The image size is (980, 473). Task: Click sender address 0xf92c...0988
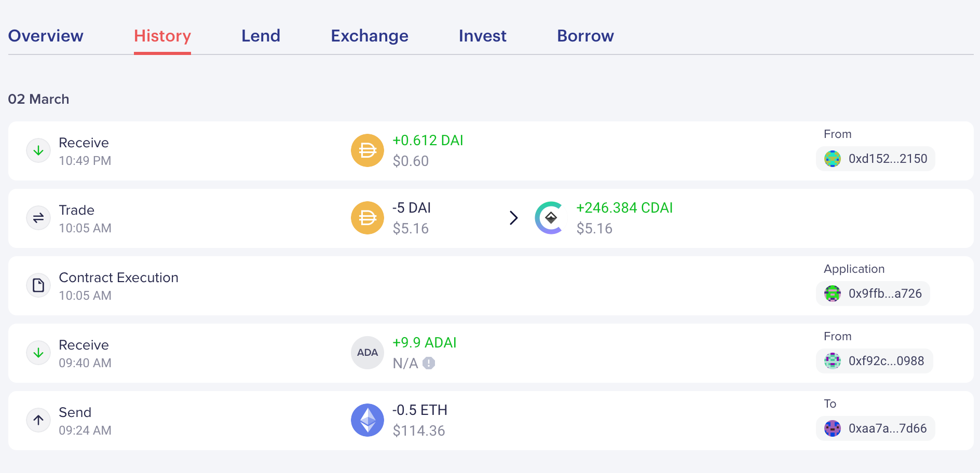coord(875,361)
